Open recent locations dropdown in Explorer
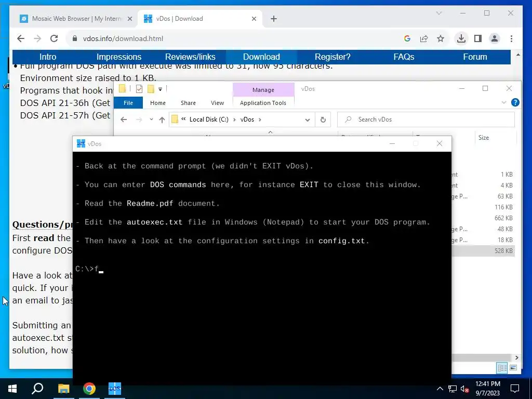532x399 pixels. click(151, 119)
